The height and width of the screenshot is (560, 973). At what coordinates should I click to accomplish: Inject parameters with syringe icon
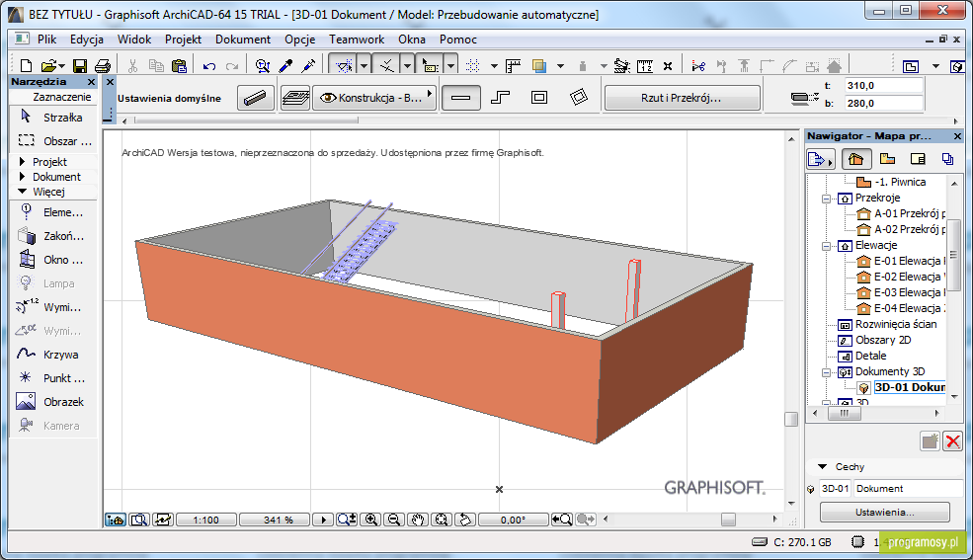[308, 66]
